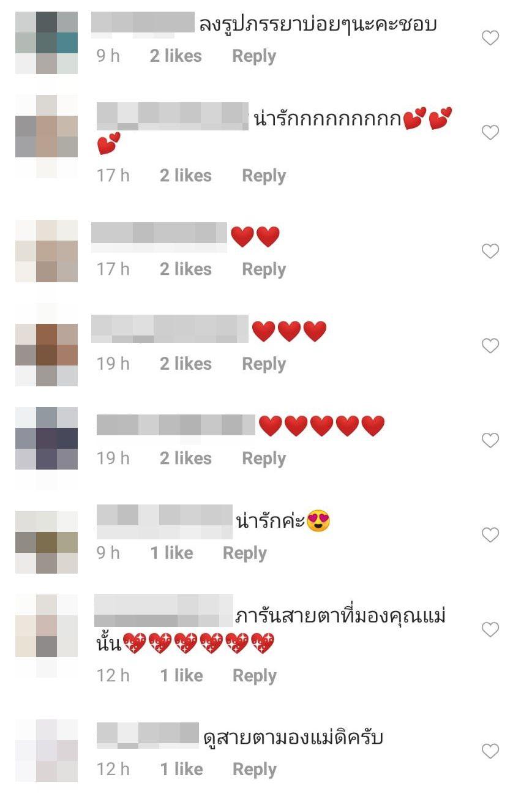Image resolution: width=532 pixels, height=802 pixels.
Task: View 1 like on 'น่ารักค่ะ' comment
Action: [171, 553]
